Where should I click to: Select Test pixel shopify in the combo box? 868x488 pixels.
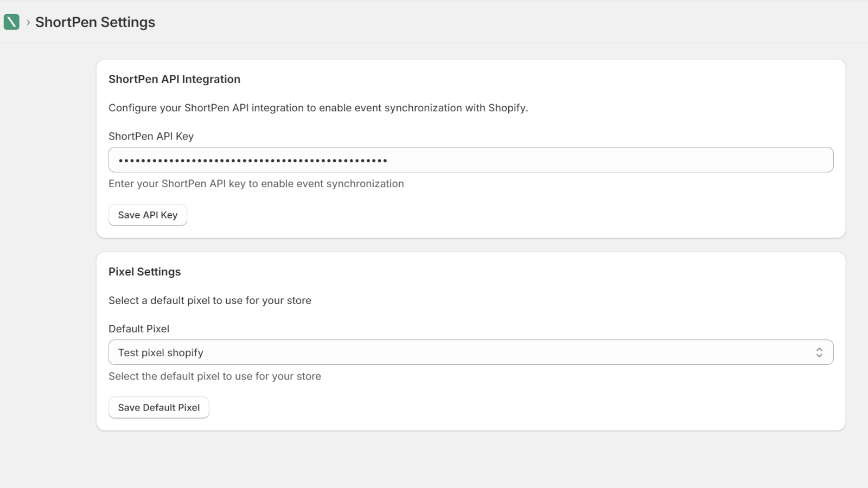point(161,352)
